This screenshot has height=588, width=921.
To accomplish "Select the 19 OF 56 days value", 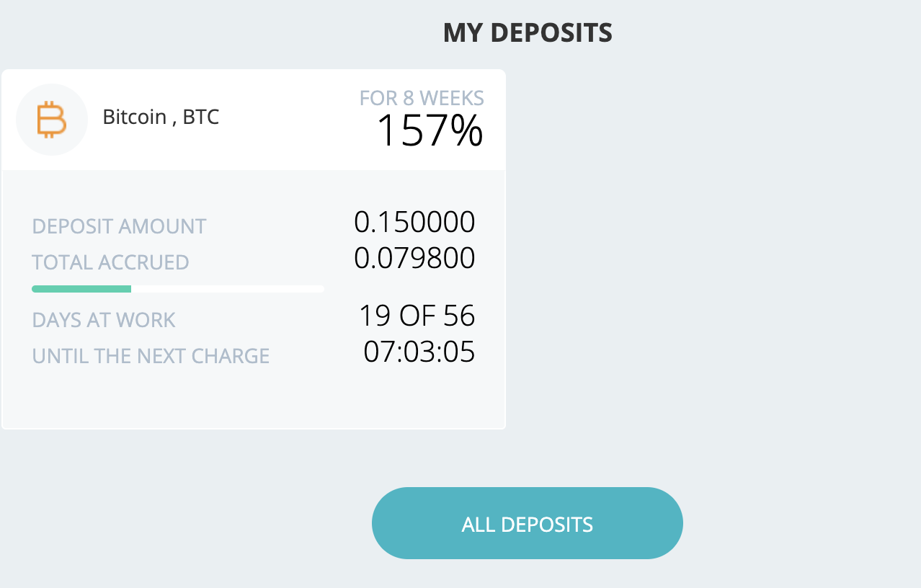I will (417, 316).
